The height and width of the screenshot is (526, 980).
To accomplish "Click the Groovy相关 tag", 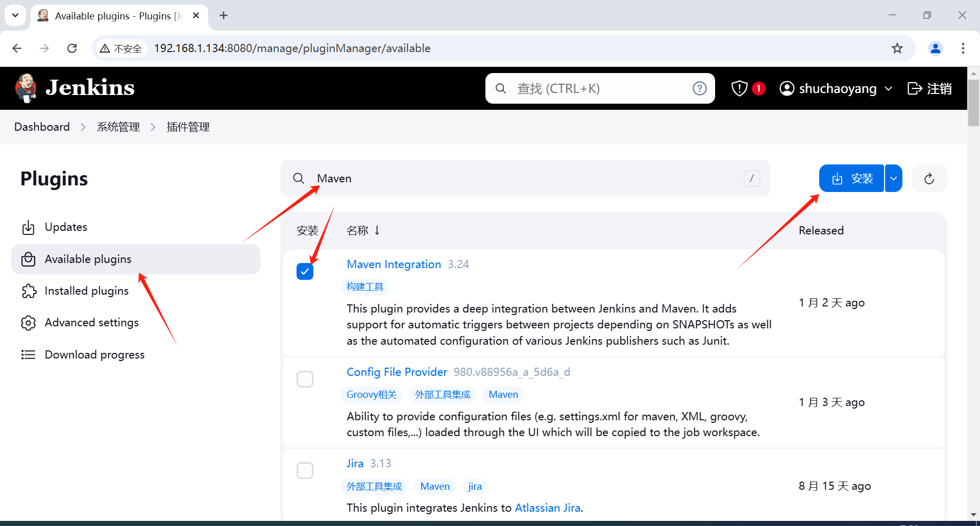I will click(x=372, y=394).
